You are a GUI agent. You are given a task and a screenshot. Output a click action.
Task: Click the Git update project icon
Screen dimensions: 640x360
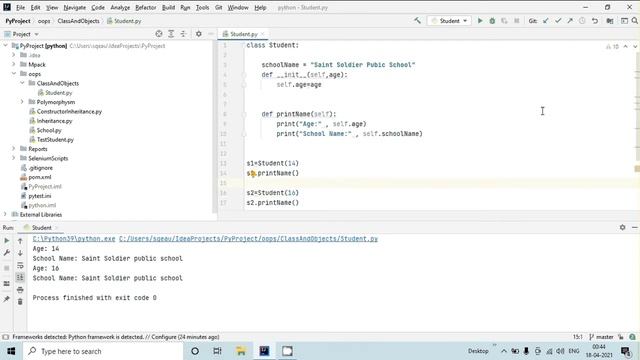point(546,21)
